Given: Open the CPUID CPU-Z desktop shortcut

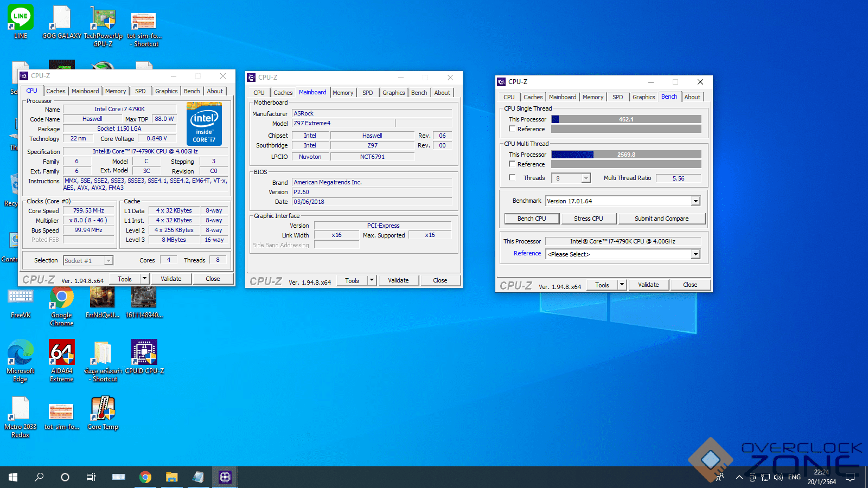Looking at the screenshot, I should tap(144, 354).
